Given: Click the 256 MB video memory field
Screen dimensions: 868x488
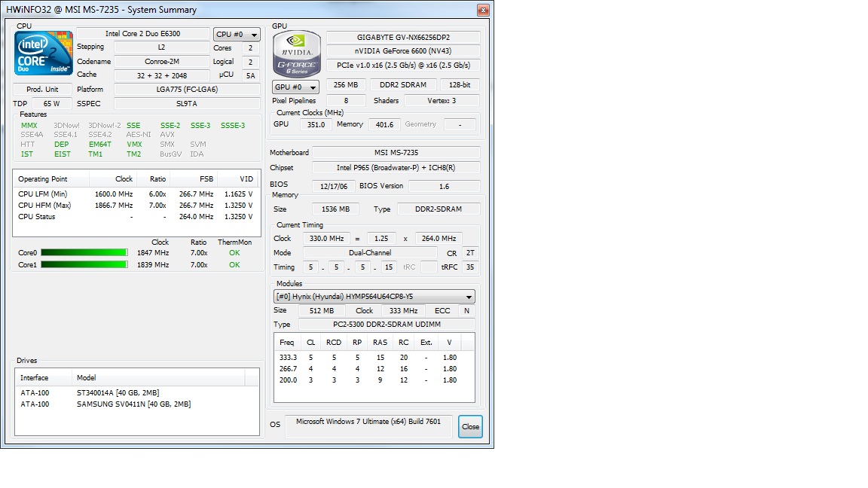Looking at the screenshot, I should (x=346, y=84).
